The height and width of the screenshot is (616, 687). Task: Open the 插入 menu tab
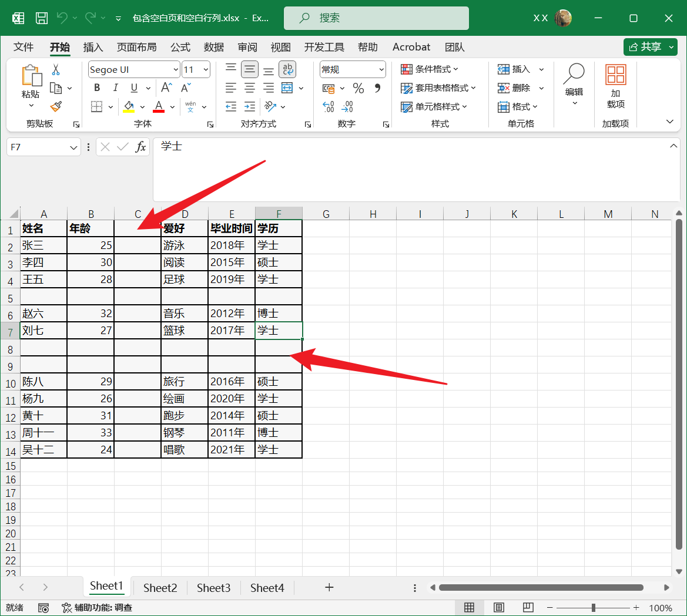(93, 47)
